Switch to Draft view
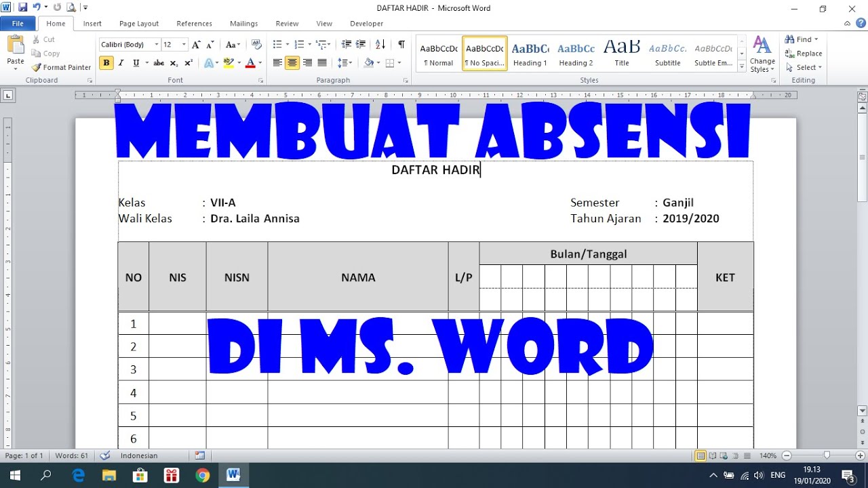 point(747,455)
